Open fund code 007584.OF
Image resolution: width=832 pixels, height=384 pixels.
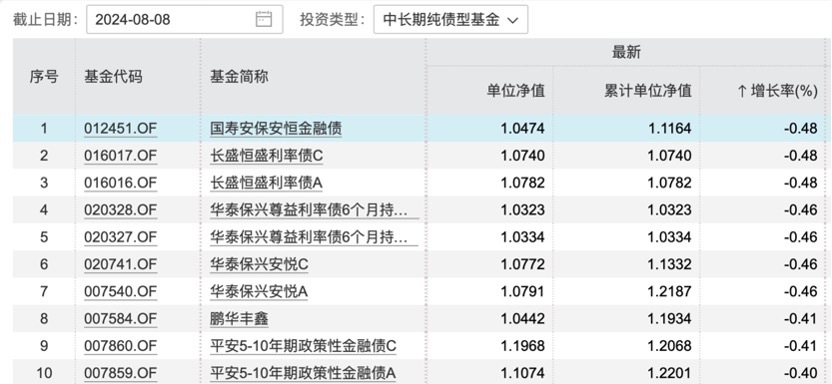120,319
